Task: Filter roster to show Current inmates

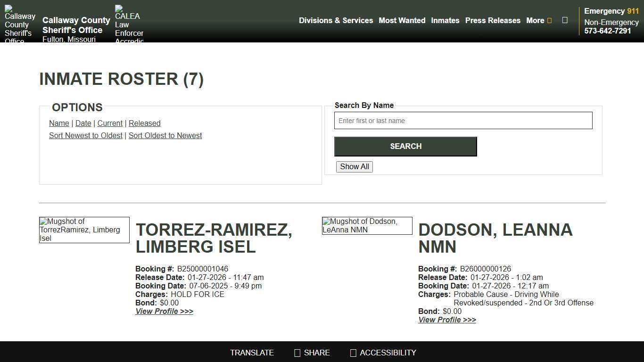Action: pos(110,123)
